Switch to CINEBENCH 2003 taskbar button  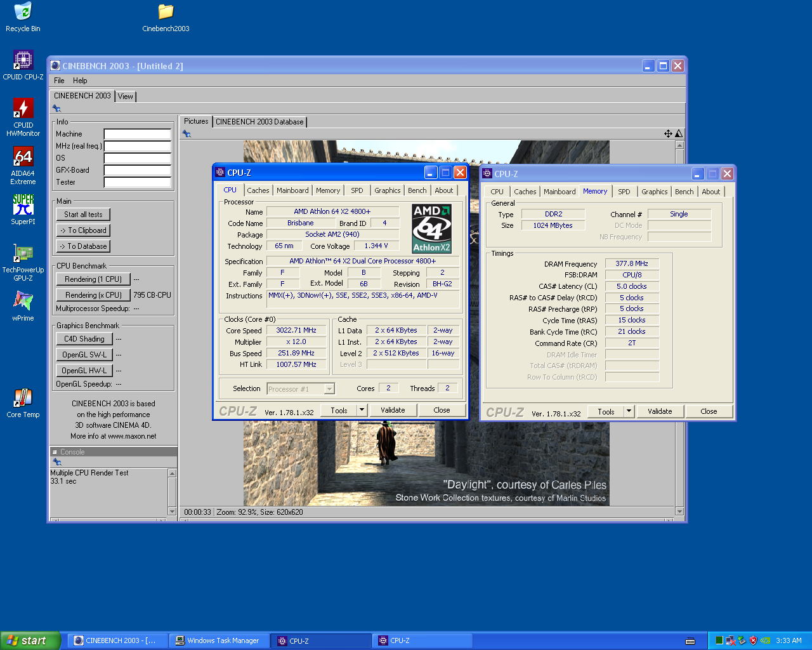point(117,640)
